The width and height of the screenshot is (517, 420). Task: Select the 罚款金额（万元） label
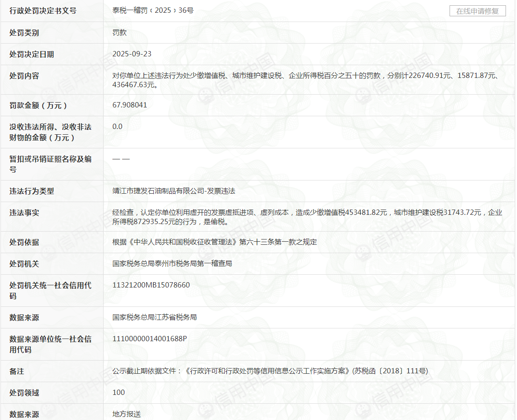tap(38, 105)
